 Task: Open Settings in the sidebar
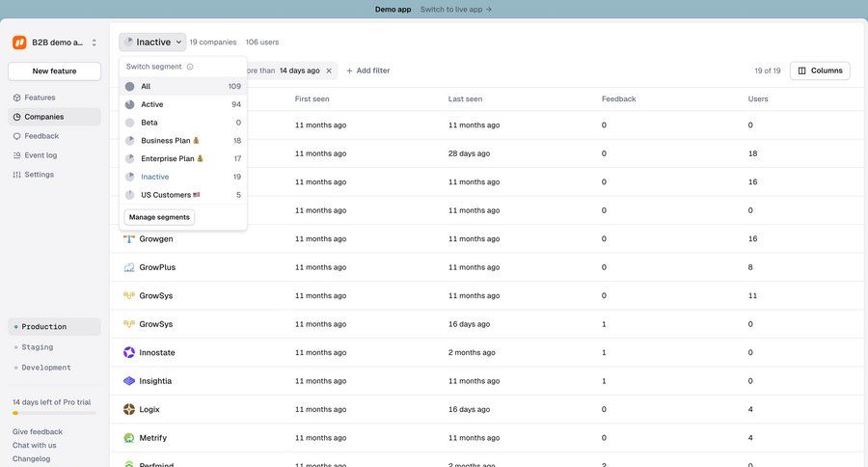point(54,175)
